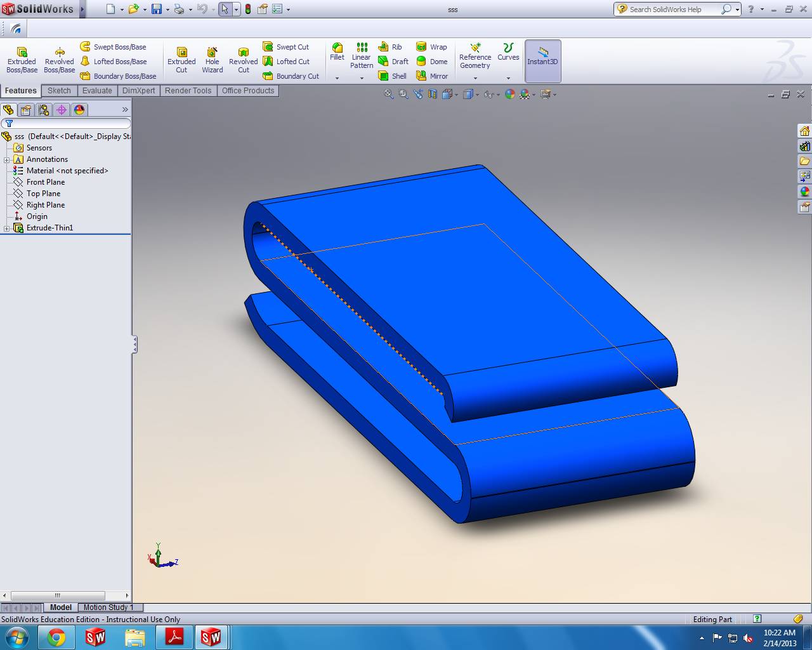
Task: Select the Revolved Cut tool
Action: click(244, 60)
